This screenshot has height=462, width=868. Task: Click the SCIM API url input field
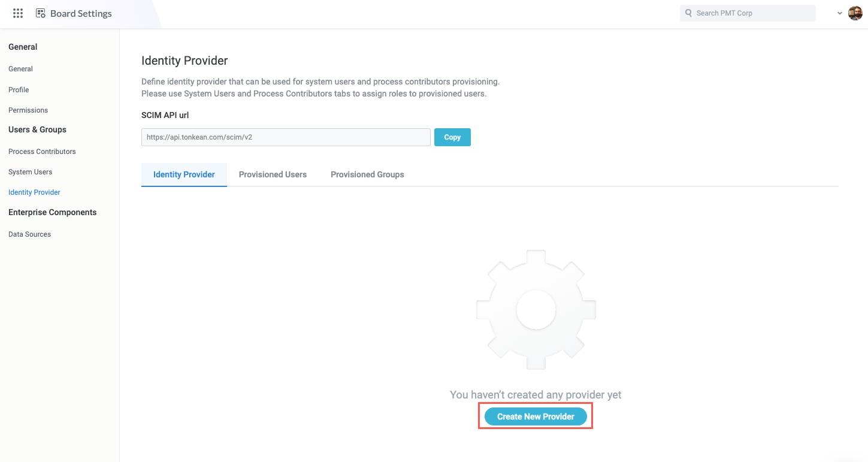click(x=285, y=137)
